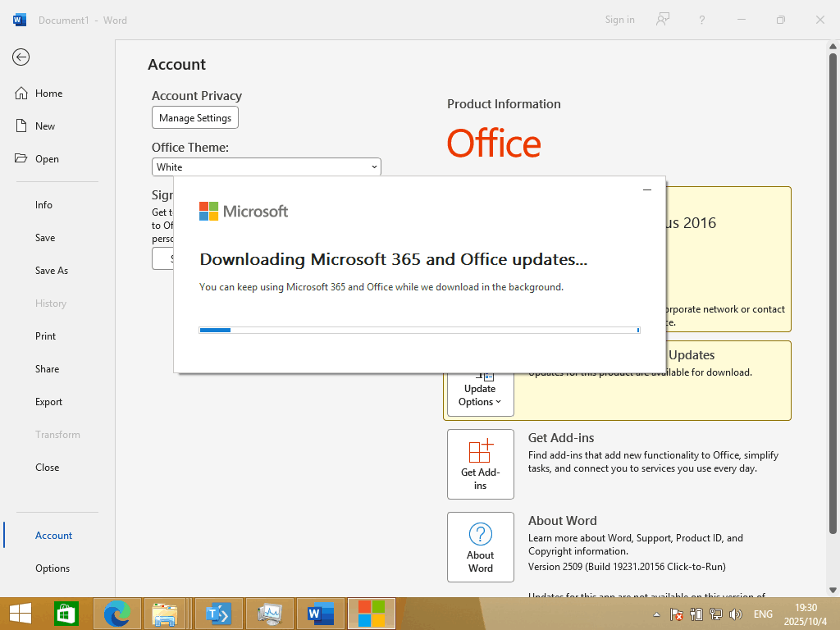Expand the Office Theme dropdown
Image resolution: width=840 pixels, height=630 pixels.
click(374, 167)
